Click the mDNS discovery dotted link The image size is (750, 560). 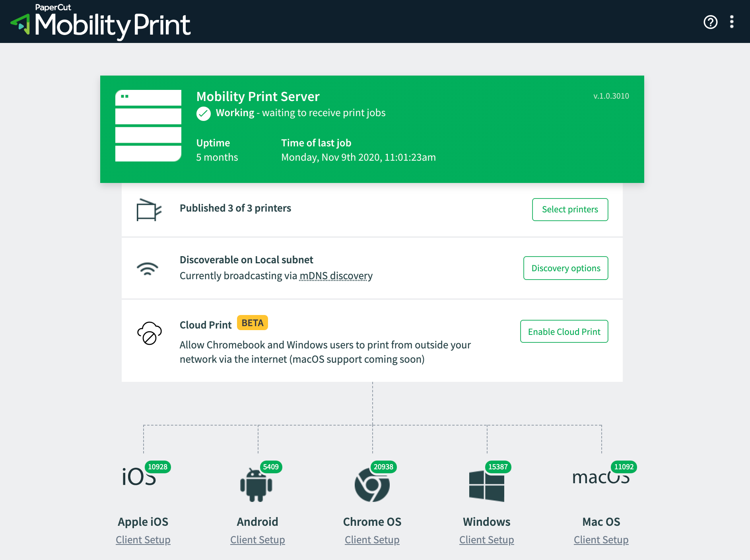336,276
